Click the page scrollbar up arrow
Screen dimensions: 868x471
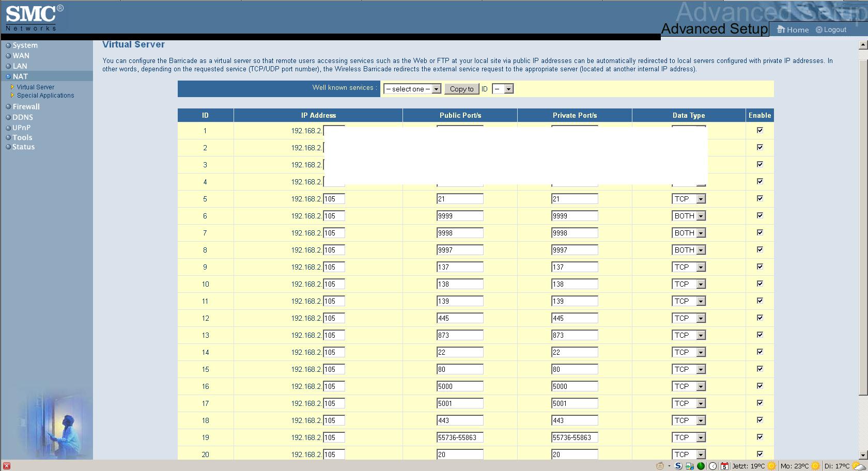(x=863, y=45)
